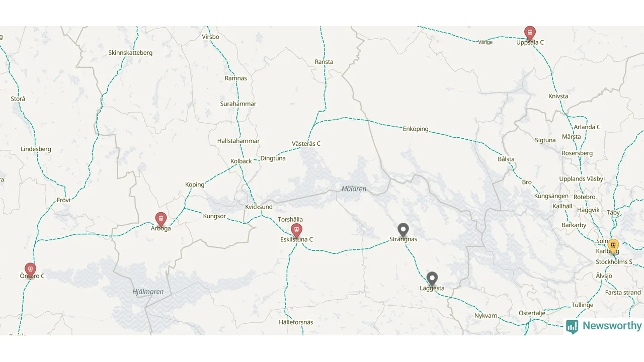This screenshot has height=362, width=644.
Task: Select the gray location pin at Läggesta
Action: 432,279
